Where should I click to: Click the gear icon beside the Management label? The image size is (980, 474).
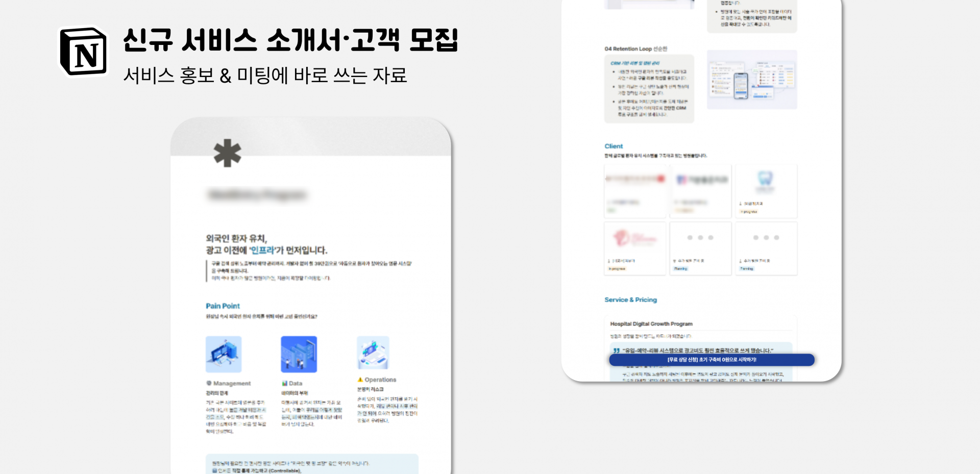[x=209, y=383]
